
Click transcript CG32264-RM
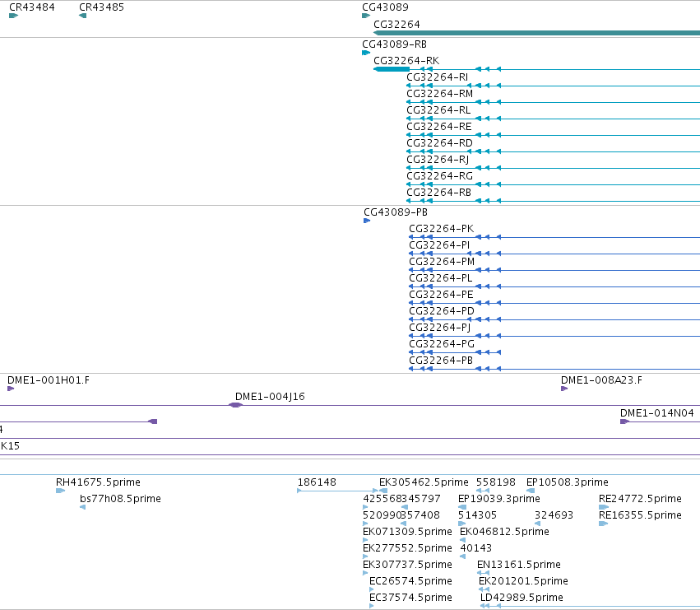click(439, 93)
